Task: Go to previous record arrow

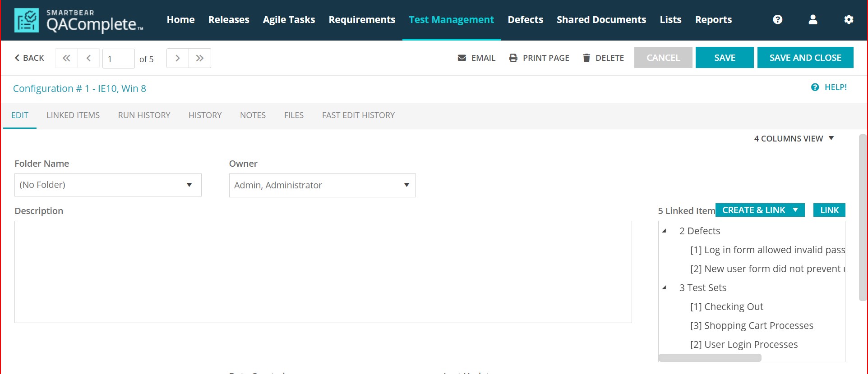Action: pyautogui.click(x=88, y=58)
